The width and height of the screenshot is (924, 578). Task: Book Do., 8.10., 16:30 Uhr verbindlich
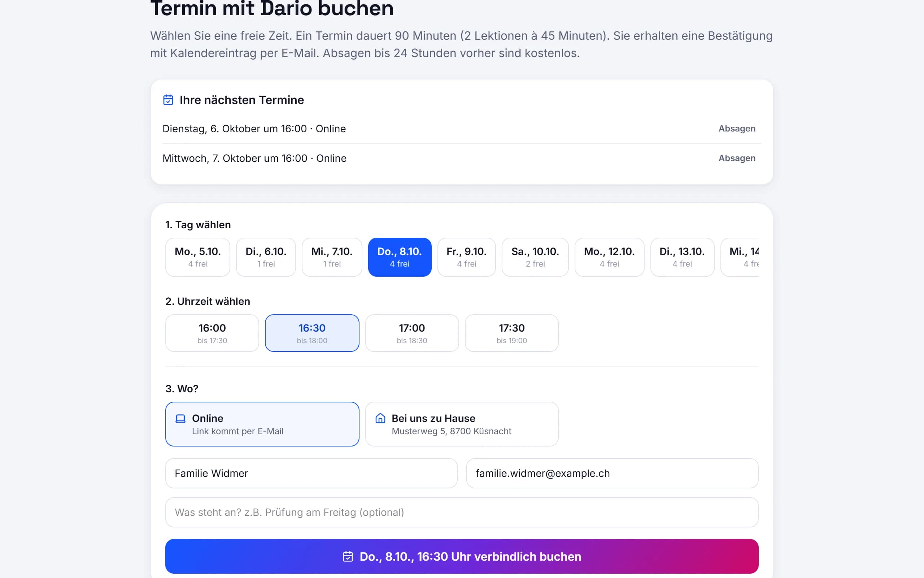tap(462, 556)
